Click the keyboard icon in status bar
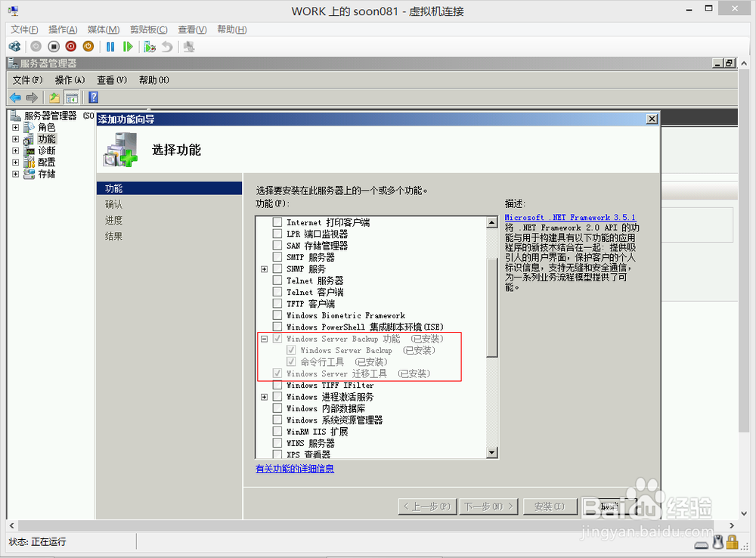The width and height of the screenshot is (756, 558). pos(702,545)
